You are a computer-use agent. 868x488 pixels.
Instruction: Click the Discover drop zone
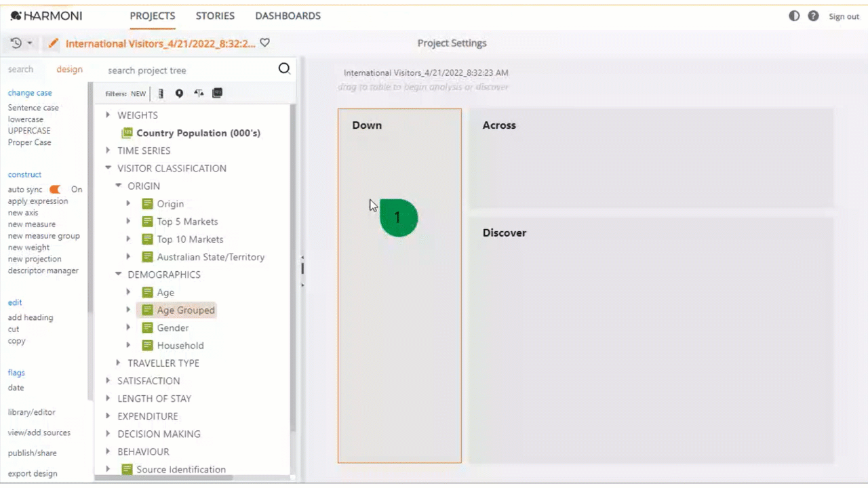(x=651, y=340)
